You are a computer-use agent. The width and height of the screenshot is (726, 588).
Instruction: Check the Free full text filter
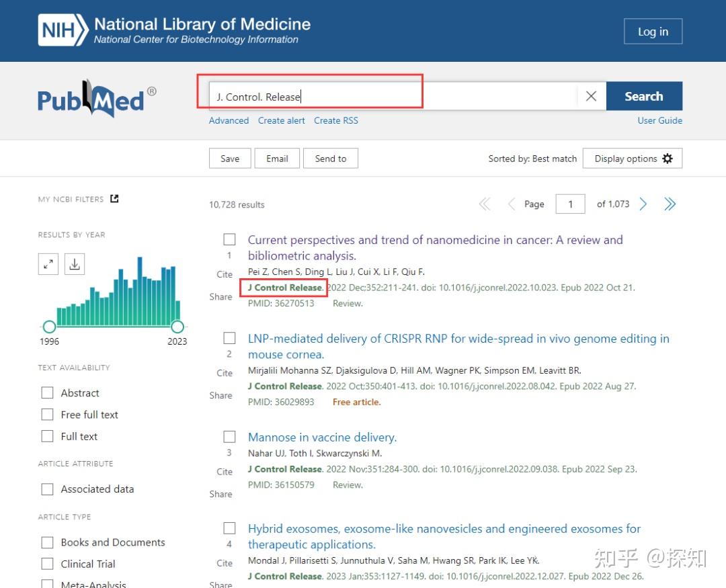pyautogui.click(x=47, y=415)
